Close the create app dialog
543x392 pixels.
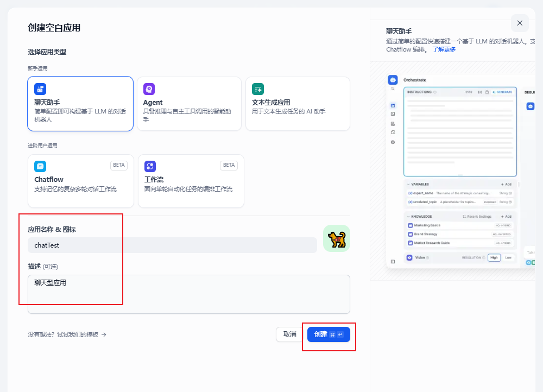coord(520,23)
